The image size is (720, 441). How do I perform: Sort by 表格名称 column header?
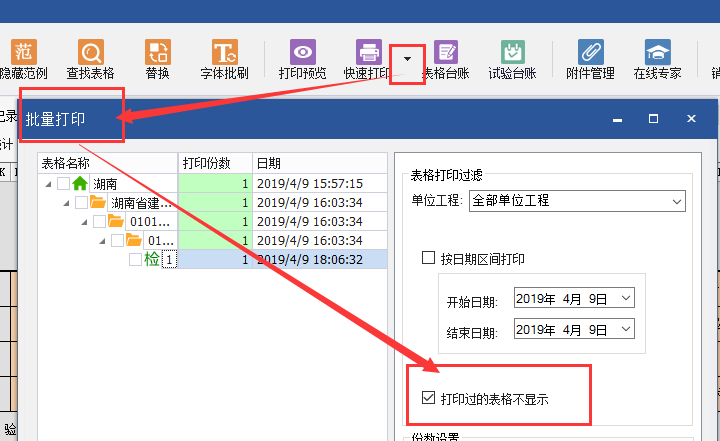pos(107,163)
